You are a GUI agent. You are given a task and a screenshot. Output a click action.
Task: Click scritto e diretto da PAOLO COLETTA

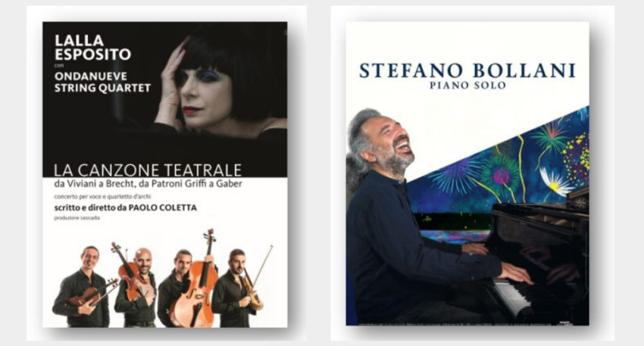pos(125,207)
